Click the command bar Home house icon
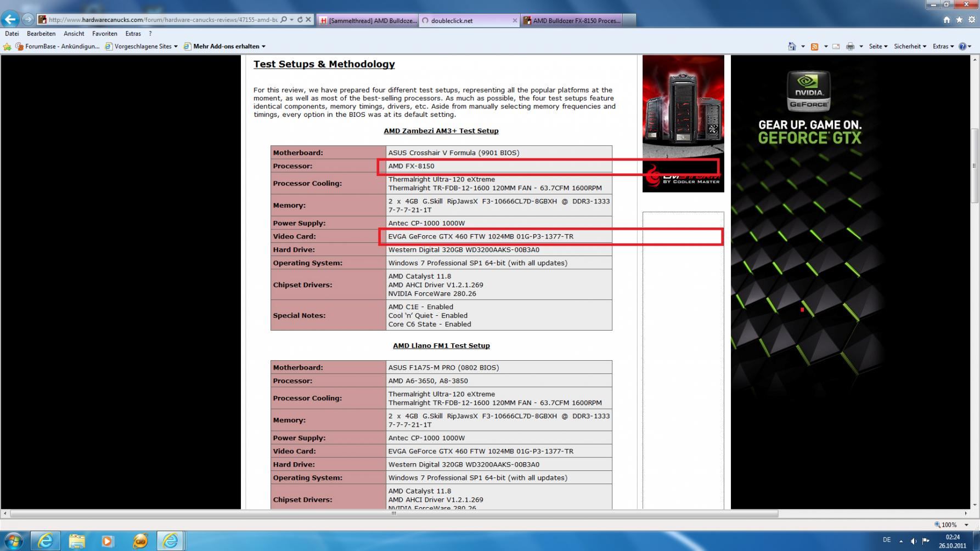This screenshot has width=980, height=551. tap(792, 47)
